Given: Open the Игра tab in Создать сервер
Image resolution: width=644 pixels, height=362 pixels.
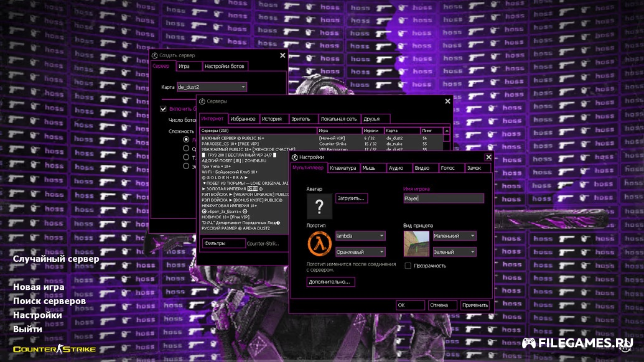Looking at the screenshot, I should tap(189, 66).
